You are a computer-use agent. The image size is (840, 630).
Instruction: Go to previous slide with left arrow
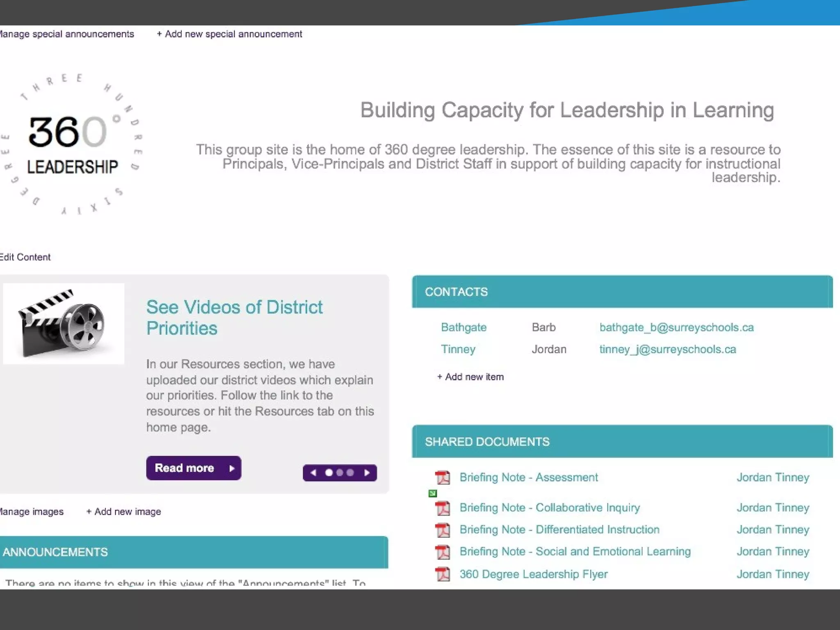pos(314,472)
